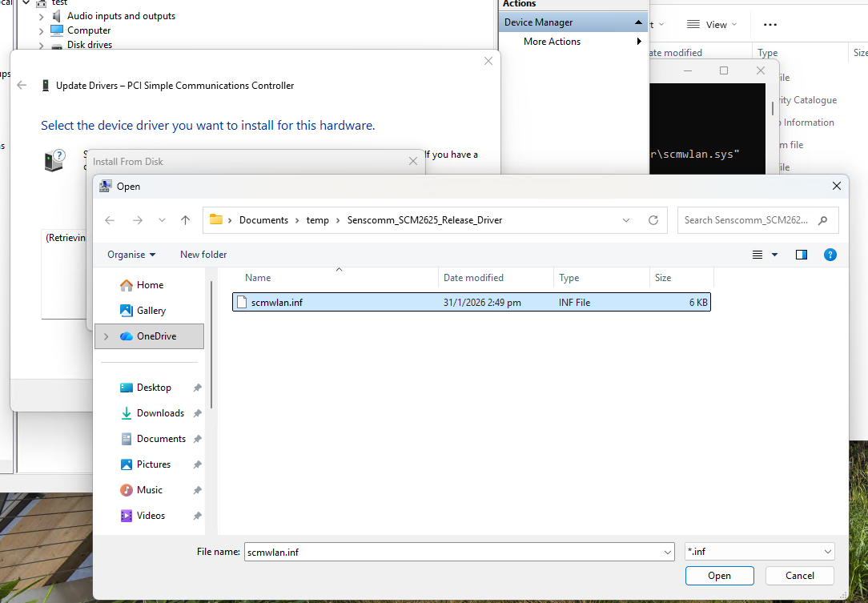Select scmwlan.inf in the file list

[x=471, y=303]
